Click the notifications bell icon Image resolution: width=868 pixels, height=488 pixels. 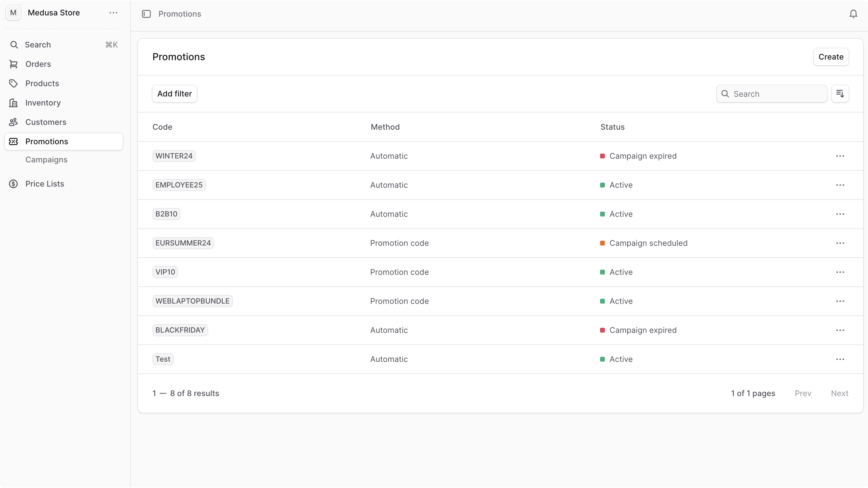(853, 14)
